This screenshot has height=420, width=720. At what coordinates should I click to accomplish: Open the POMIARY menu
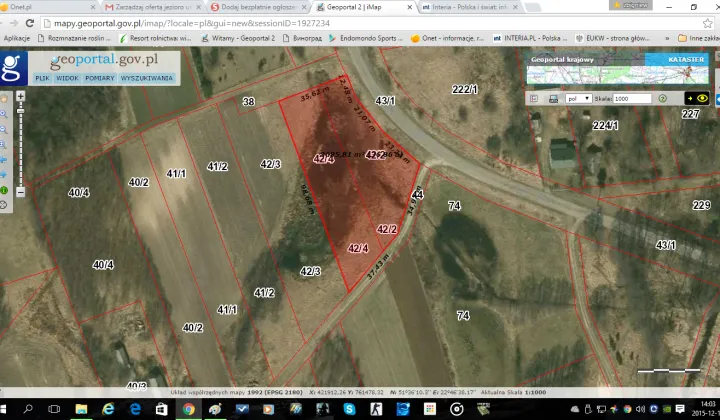[100, 78]
